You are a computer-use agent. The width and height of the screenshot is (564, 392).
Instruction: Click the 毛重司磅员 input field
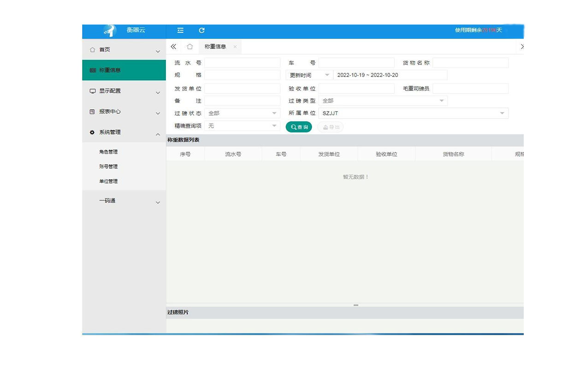click(x=470, y=89)
